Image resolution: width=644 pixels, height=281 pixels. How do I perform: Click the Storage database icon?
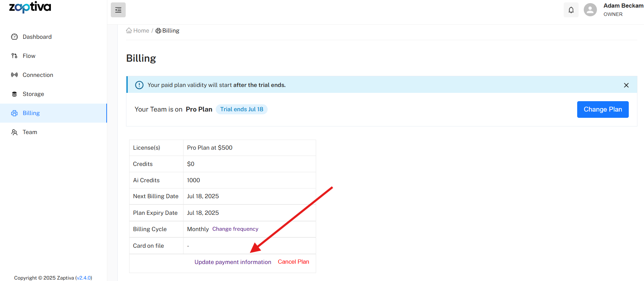[14, 94]
